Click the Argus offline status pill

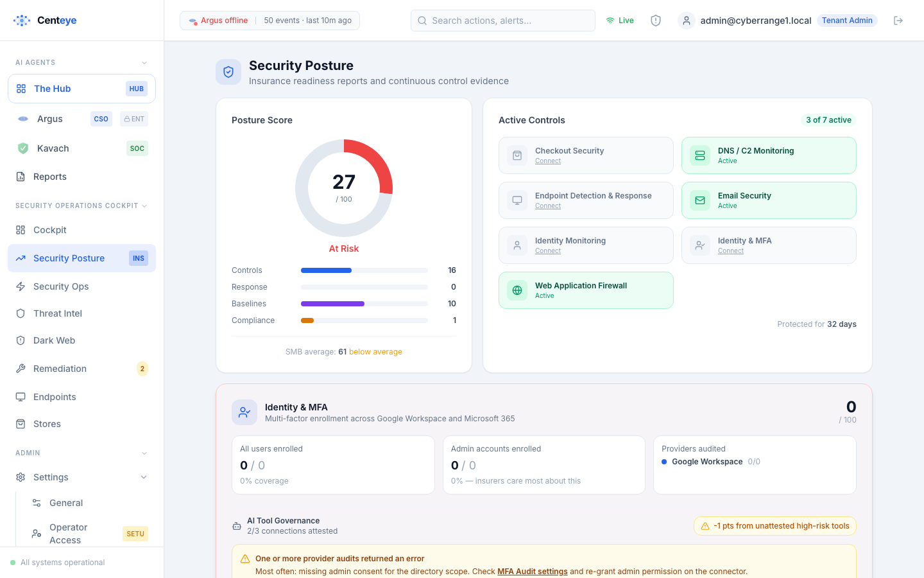coord(269,21)
